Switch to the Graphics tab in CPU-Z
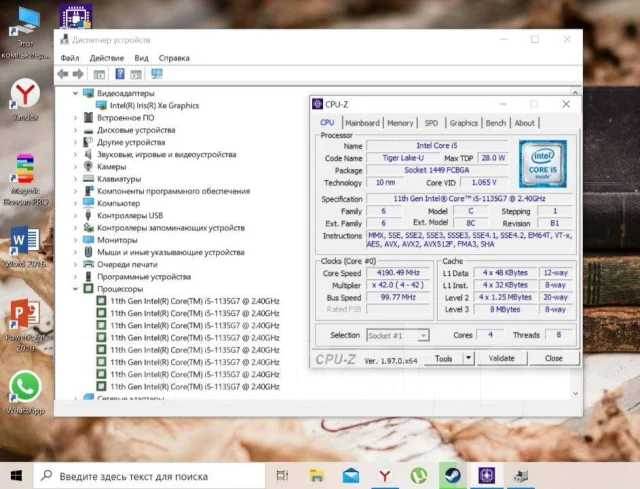The image size is (640, 489). pos(463,123)
